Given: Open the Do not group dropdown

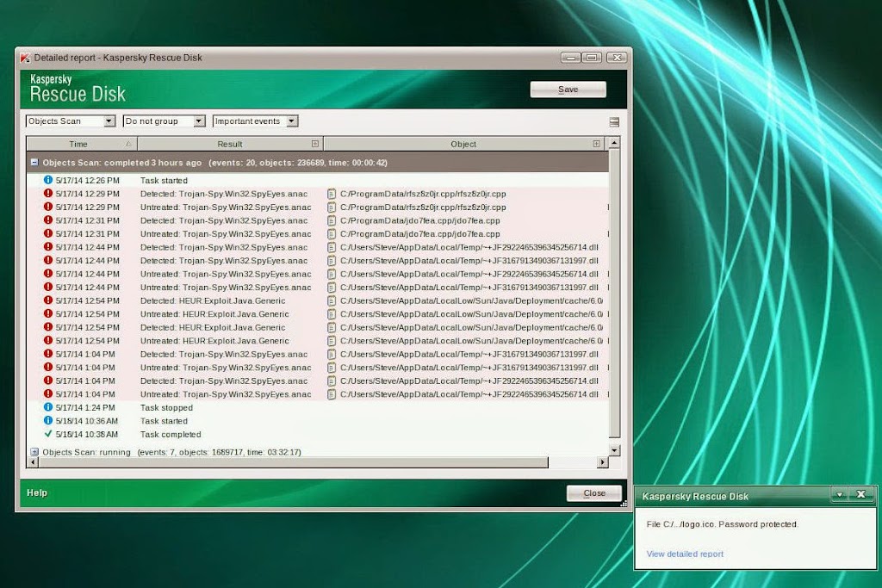Looking at the screenshot, I should point(164,121).
